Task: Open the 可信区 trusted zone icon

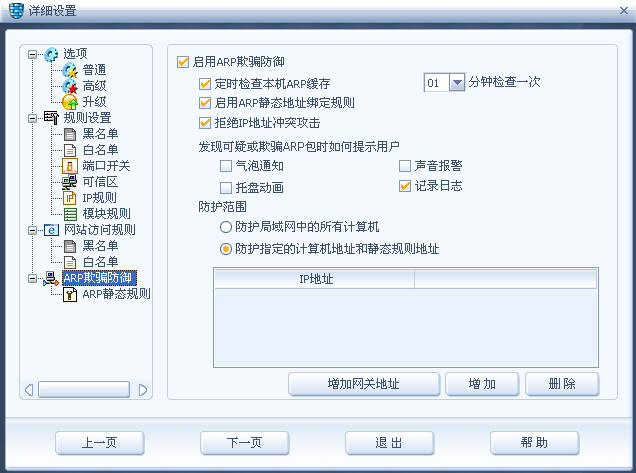Action: click(70, 182)
